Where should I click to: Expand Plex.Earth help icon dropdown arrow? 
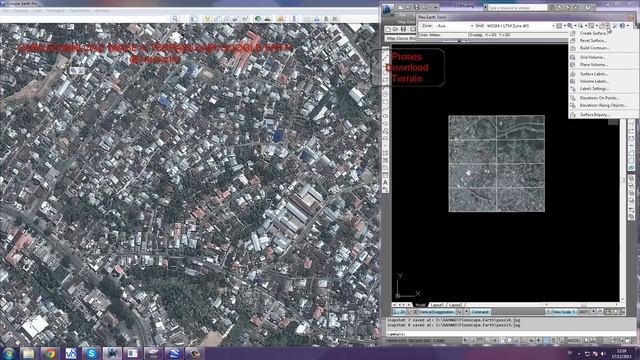628,26
